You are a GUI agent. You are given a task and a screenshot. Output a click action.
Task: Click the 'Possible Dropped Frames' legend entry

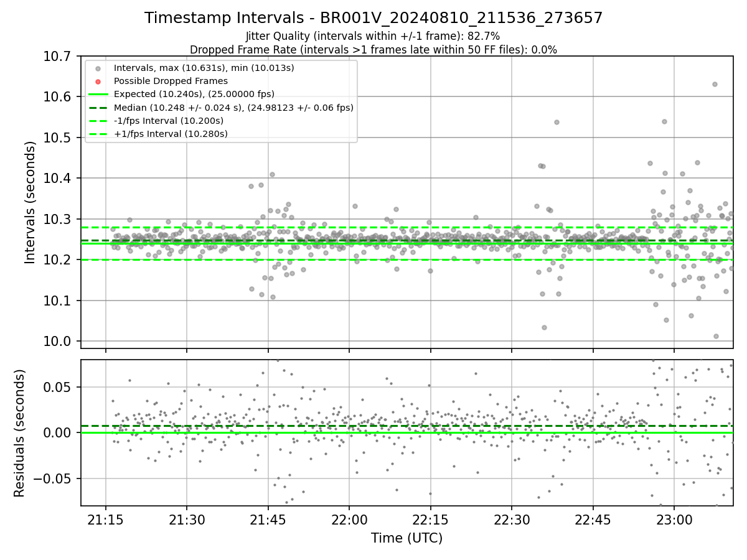[171, 81]
